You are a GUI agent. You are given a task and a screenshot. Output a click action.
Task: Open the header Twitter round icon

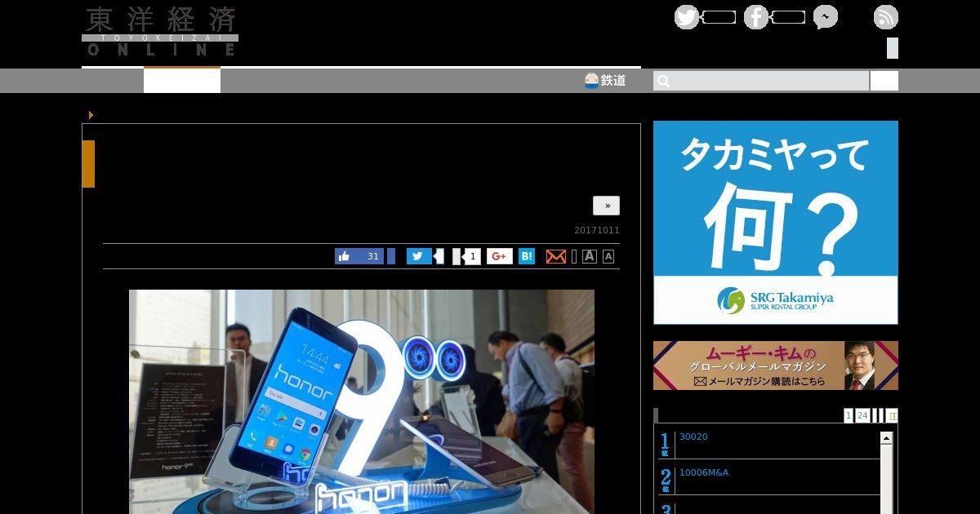(687, 17)
